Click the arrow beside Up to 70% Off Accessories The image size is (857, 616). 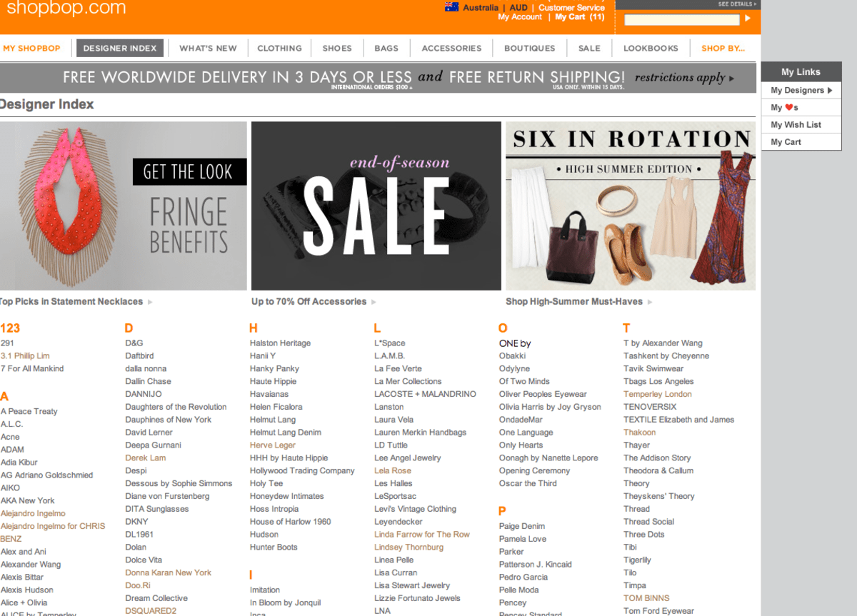click(374, 301)
